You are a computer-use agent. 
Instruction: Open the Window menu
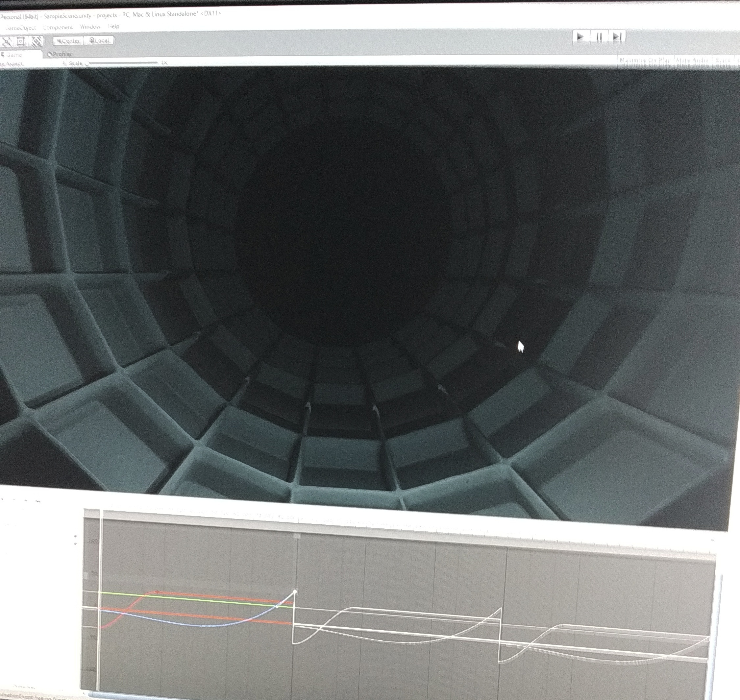(x=90, y=27)
